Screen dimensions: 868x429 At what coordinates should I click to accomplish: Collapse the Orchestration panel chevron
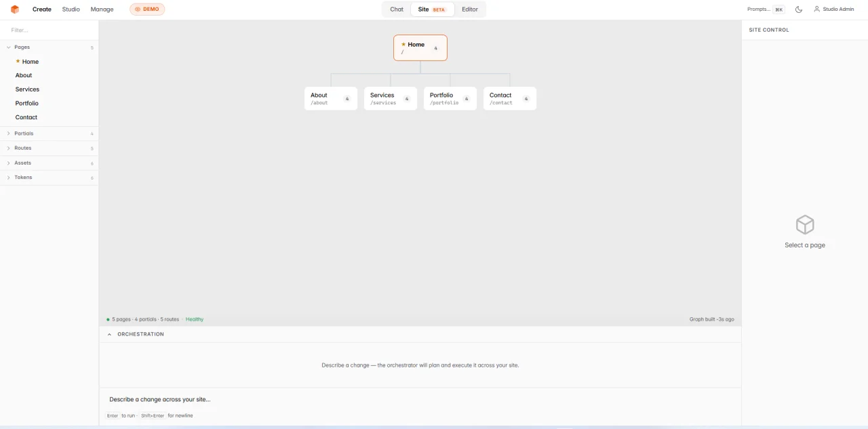tap(110, 334)
